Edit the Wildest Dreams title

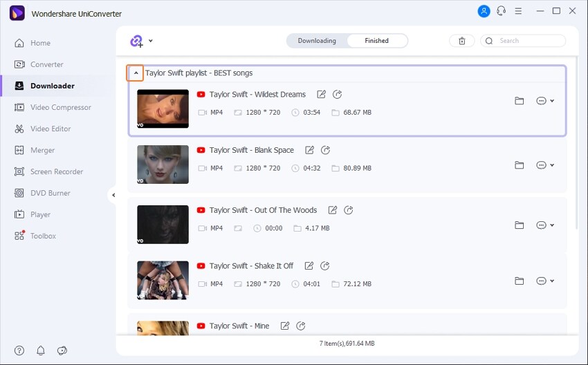point(321,95)
